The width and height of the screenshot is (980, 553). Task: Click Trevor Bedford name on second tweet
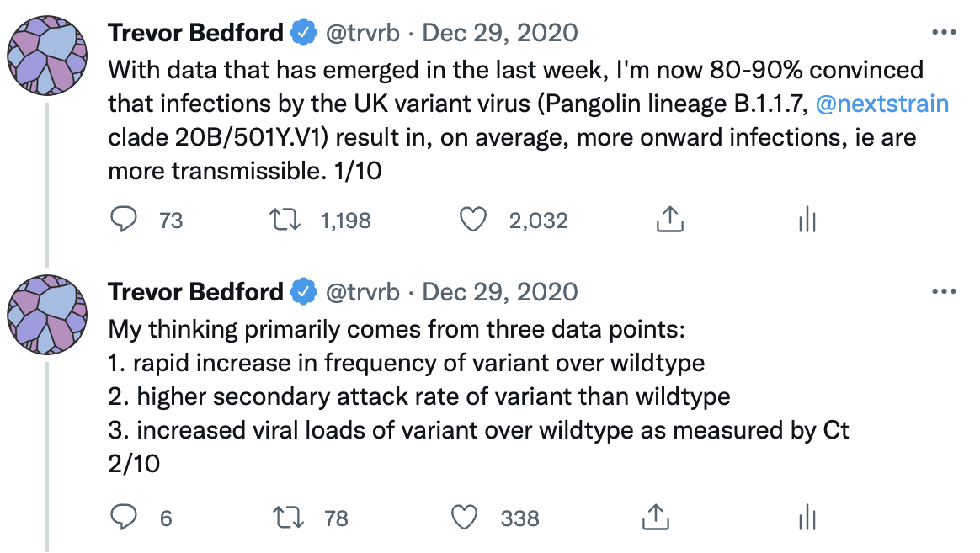pyautogui.click(x=195, y=292)
